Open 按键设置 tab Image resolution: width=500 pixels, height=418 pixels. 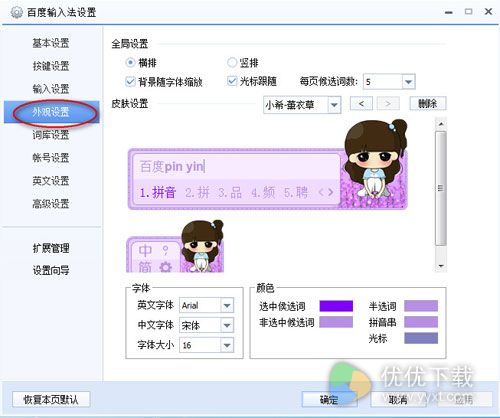(x=51, y=66)
